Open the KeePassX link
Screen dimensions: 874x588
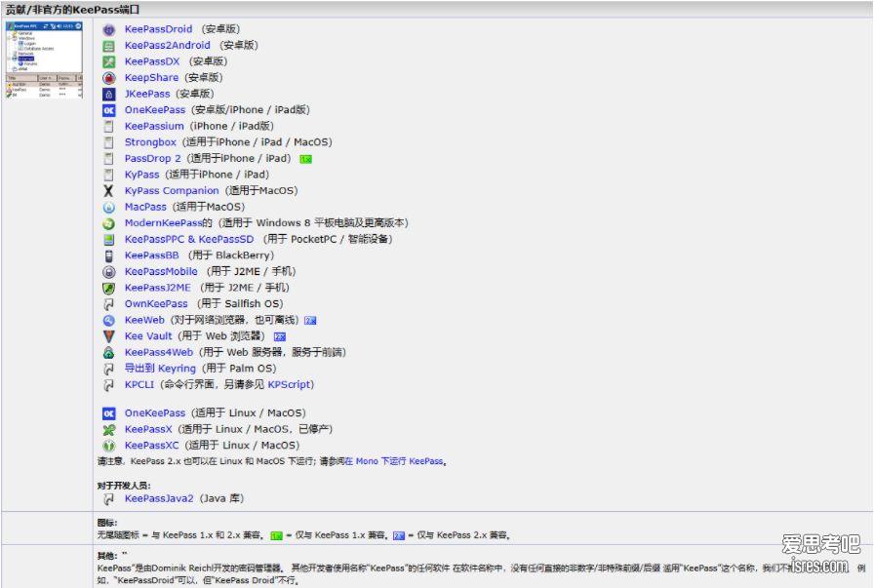(148, 429)
